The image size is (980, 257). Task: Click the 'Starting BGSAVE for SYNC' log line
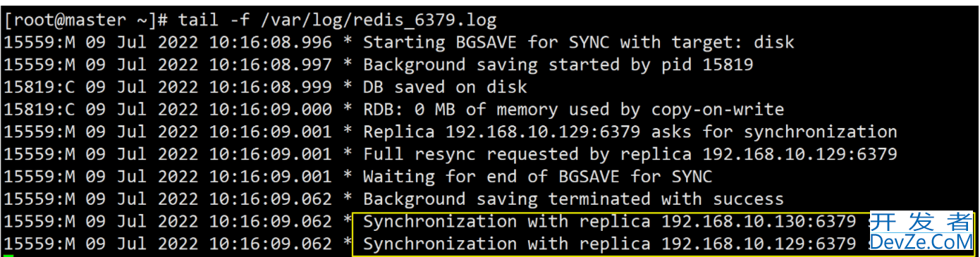coord(399,42)
